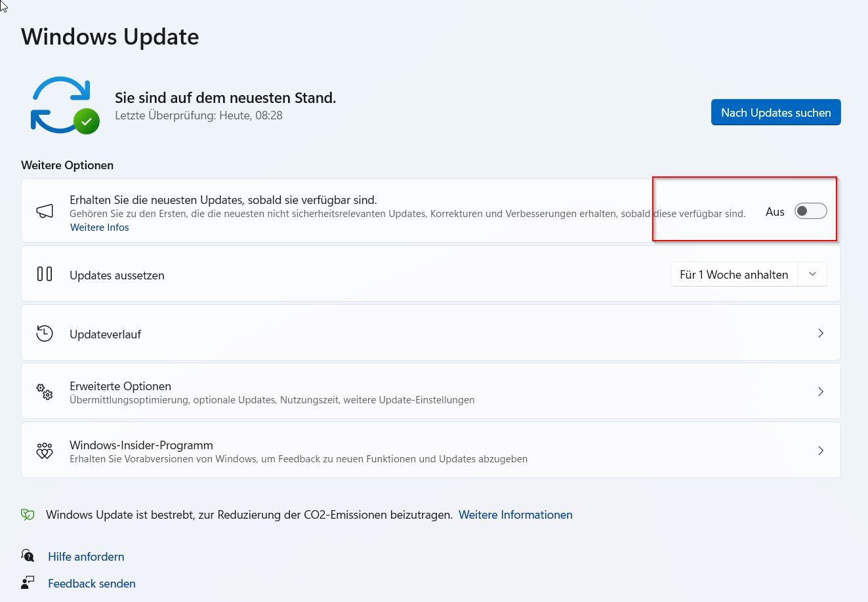
Task: Click the Hilfe anfordern help icon
Action: coord(28,556)
